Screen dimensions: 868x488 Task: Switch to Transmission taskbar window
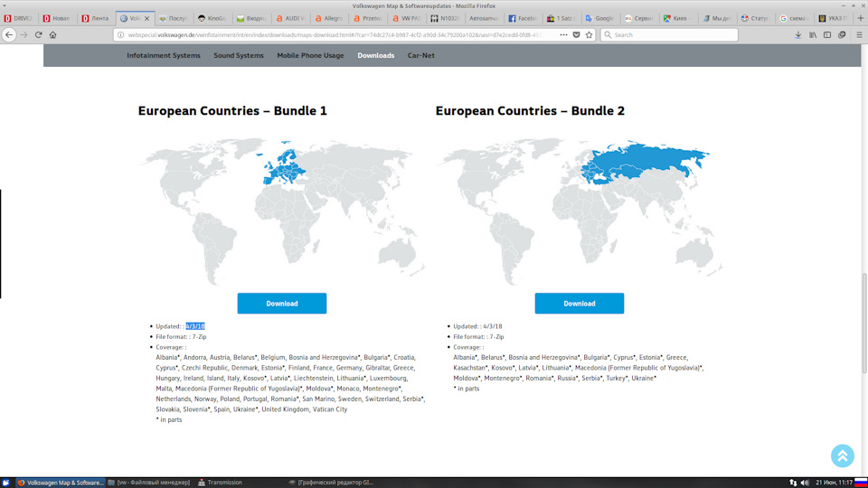(x=221, y=483)
